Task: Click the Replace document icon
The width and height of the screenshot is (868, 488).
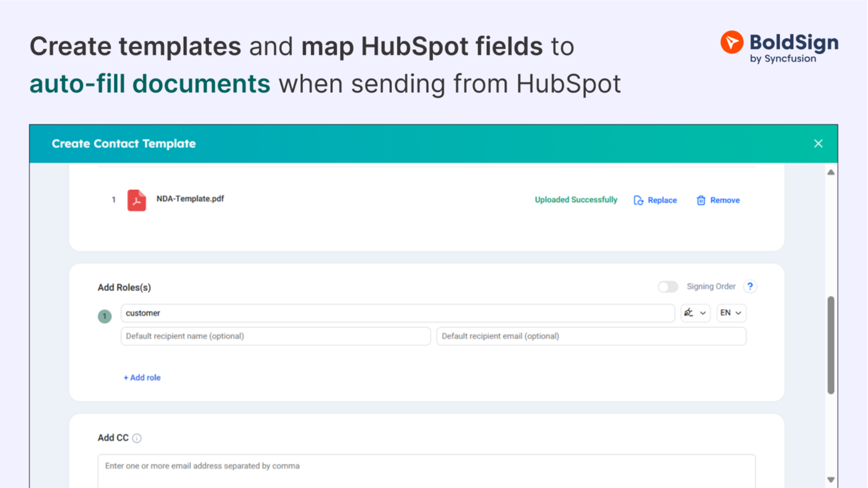Action: pyautogui.click(x=638, y=200)
